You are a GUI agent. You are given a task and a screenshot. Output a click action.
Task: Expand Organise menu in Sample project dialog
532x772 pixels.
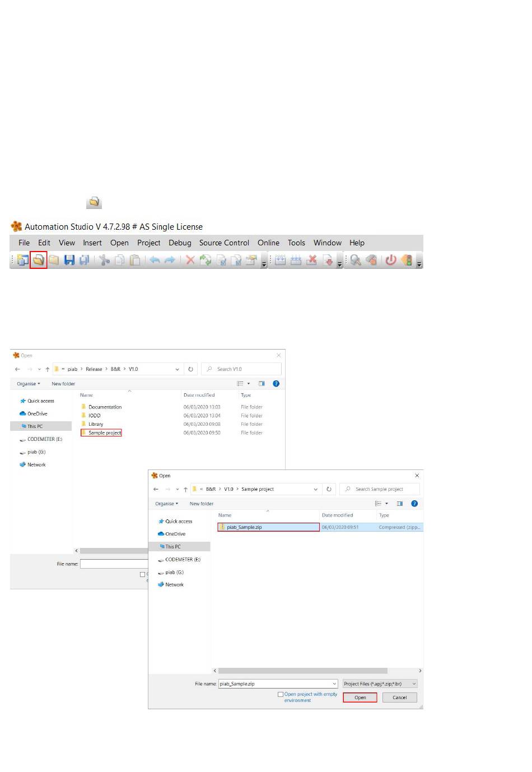167,504
